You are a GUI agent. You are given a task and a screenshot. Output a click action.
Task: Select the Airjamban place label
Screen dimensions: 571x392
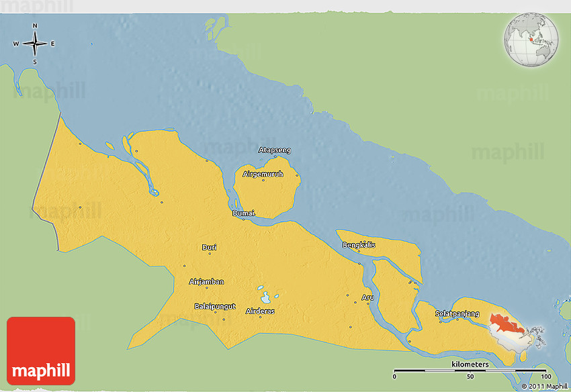(x=207, y=282)
